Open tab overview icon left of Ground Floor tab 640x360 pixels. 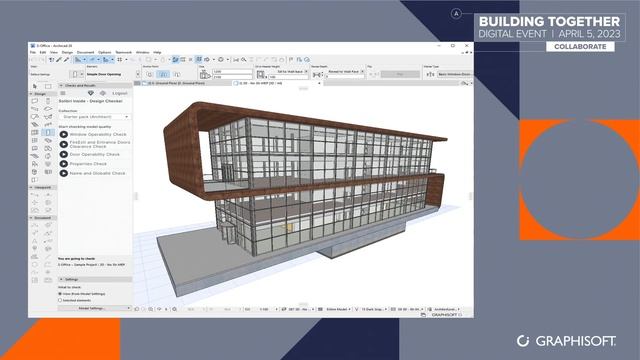(138, 83)
